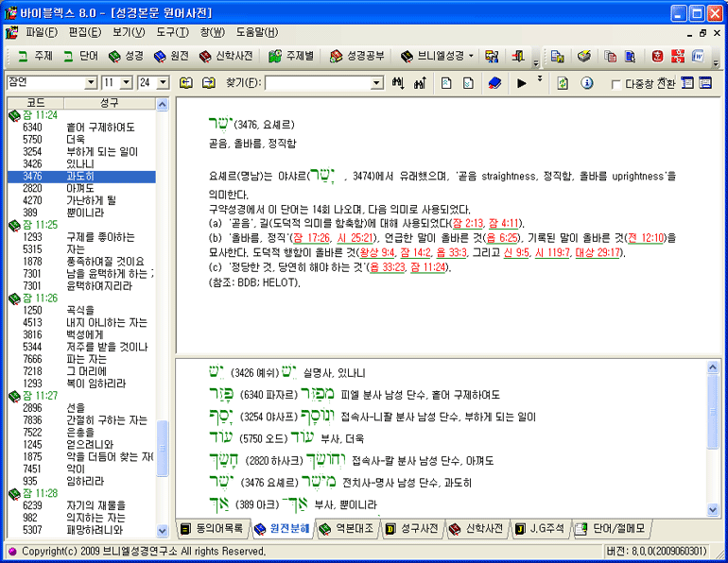
Task: Open the 주제별 toolbar button
Action: 290,56
